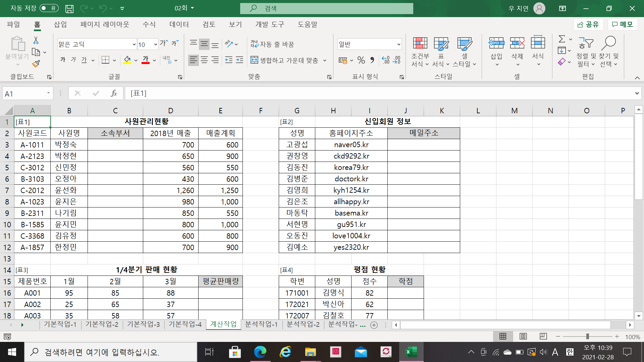
Task: Switch to the 분석작업-1 sheet tab
Action: click(261, 324)
